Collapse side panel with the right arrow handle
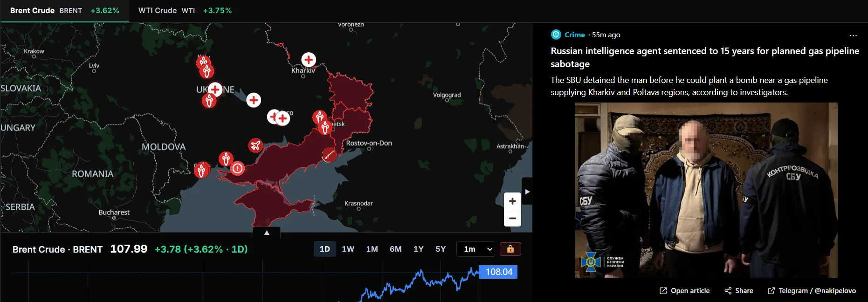868x302 pixels. 527,192
